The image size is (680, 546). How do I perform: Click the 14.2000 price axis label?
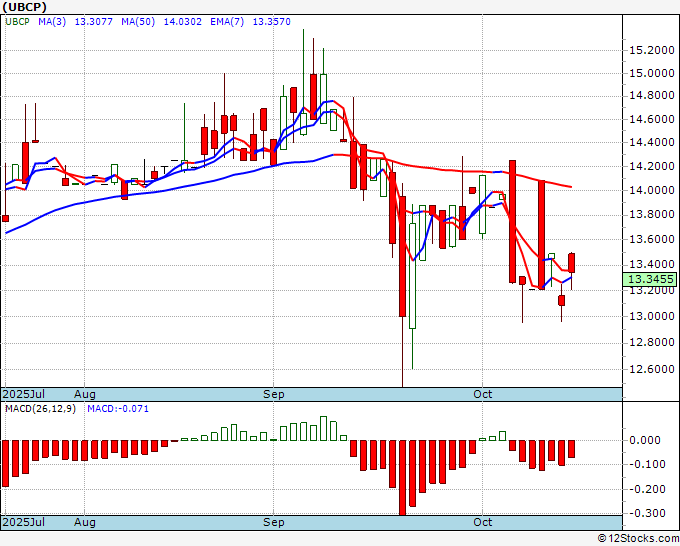652,166
